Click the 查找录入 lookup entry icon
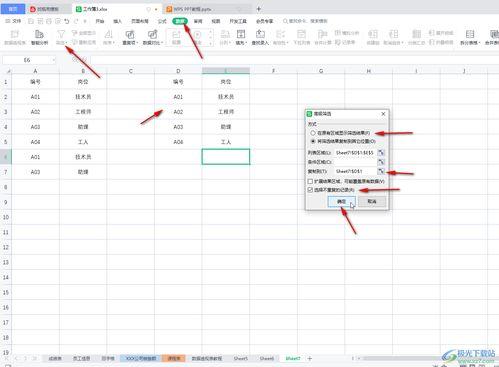 (x=260, y=37)
